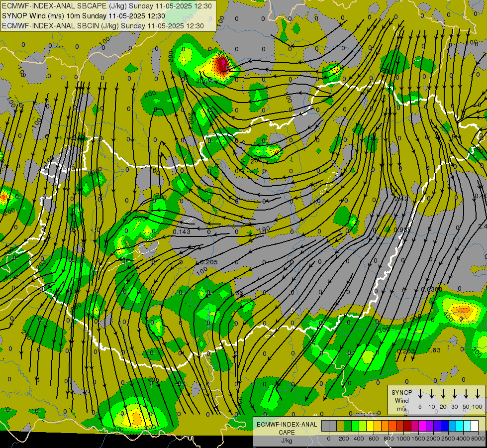The height and width of the screenshot is (448, 487).
Task: Click the 0.203 value near 1.83
Action: coord(406,351)
